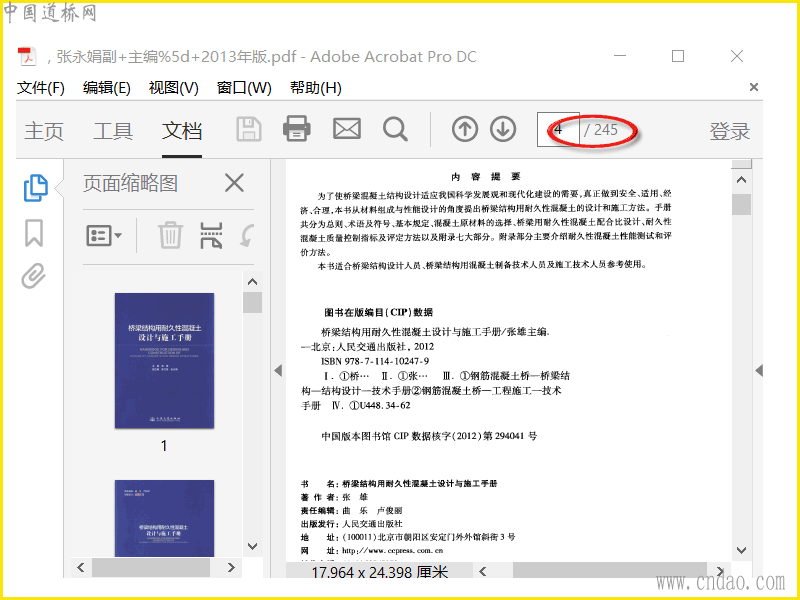
Task: Click the 内容提要 heading
Action: click(485, 177)
